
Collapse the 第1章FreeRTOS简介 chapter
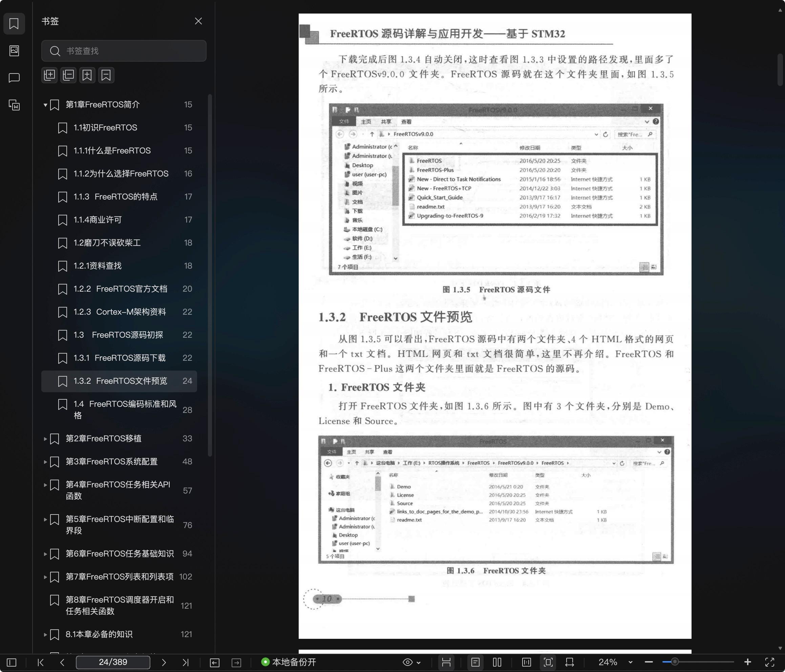point(45,105)
